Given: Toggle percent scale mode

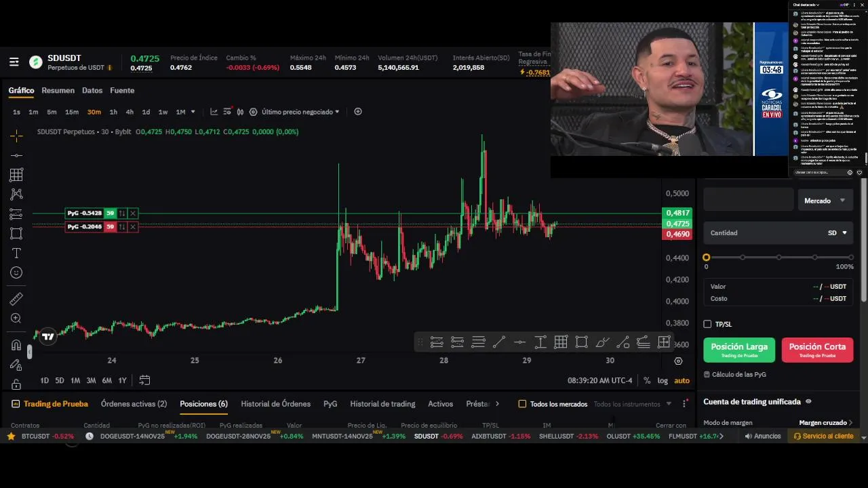Looking at the screenshot, I should 647,380.
